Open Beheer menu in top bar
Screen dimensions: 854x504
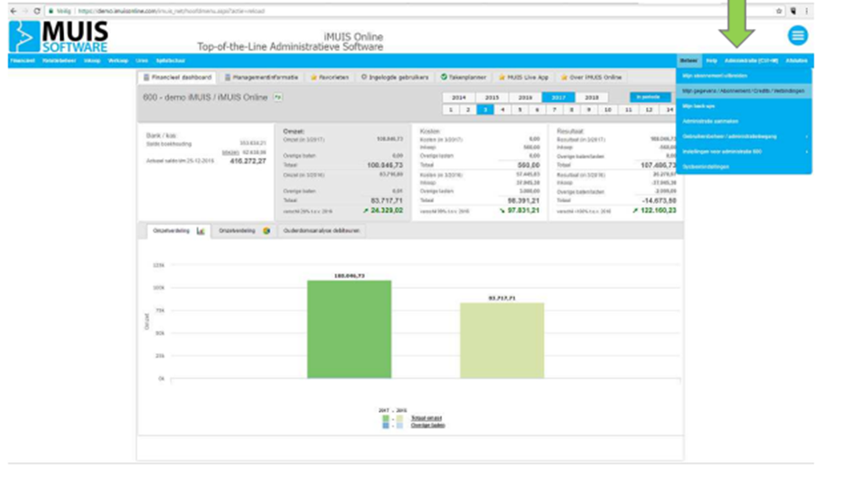point(689,61)
